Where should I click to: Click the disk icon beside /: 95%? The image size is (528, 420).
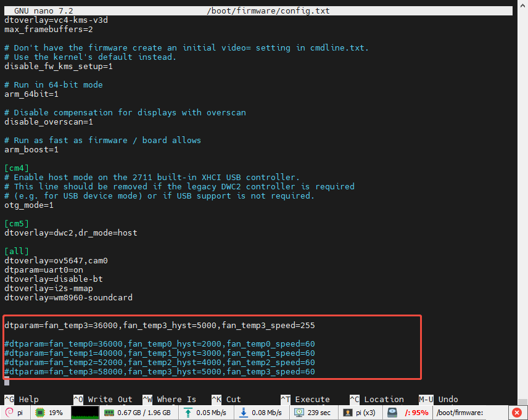click(x=393, y=413)
